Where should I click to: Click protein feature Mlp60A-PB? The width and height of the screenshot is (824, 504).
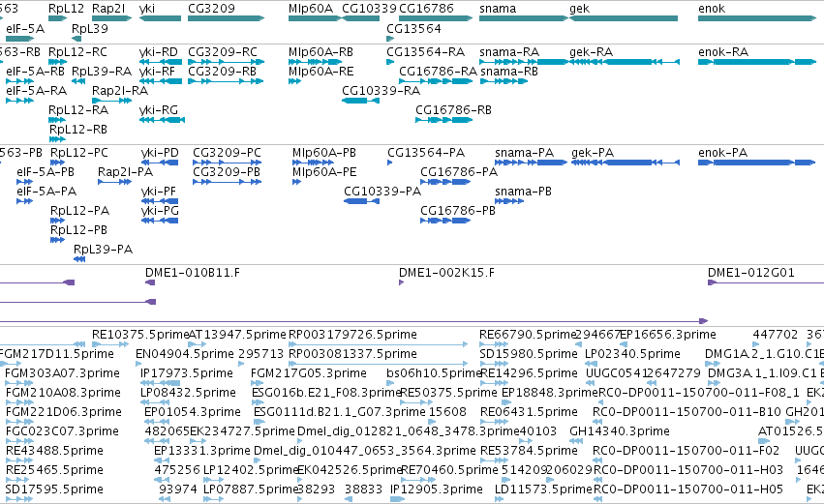point(313,163)
